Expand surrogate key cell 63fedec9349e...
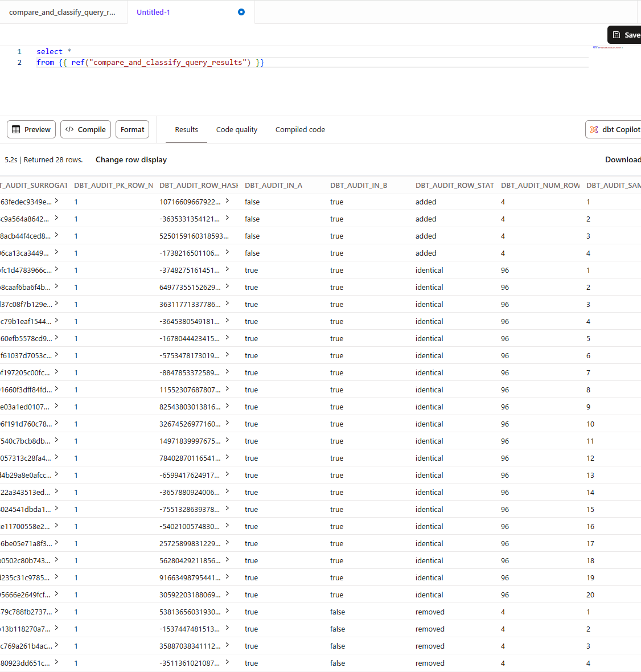641x672 pixels. [56, 200]
